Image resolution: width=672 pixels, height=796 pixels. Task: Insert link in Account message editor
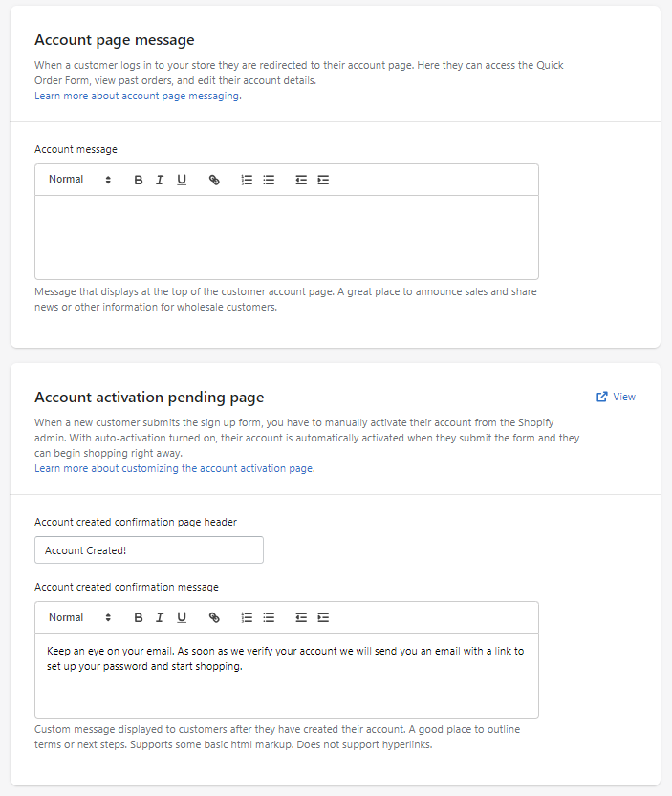(x=214, y=180)
